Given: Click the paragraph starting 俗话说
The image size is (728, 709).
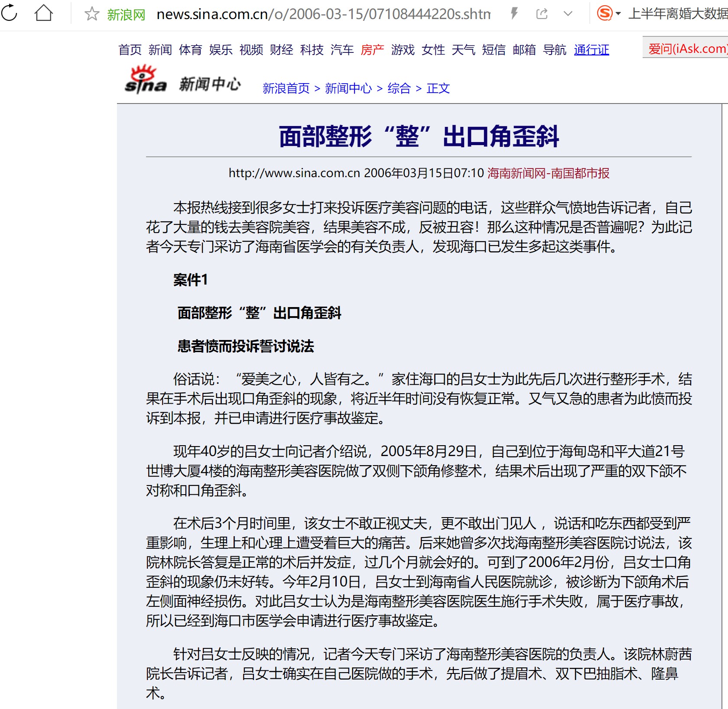Looking at the screenshot, I should click(x=419, y=398).
